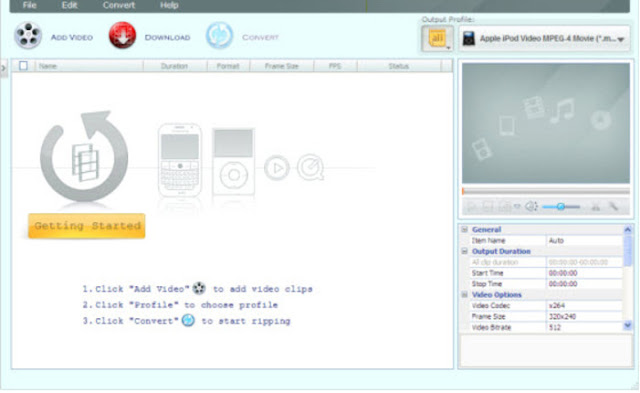Click the iPod device icon in profile box
The height and width of the screenshot is (393, 640).
point(469,39)
